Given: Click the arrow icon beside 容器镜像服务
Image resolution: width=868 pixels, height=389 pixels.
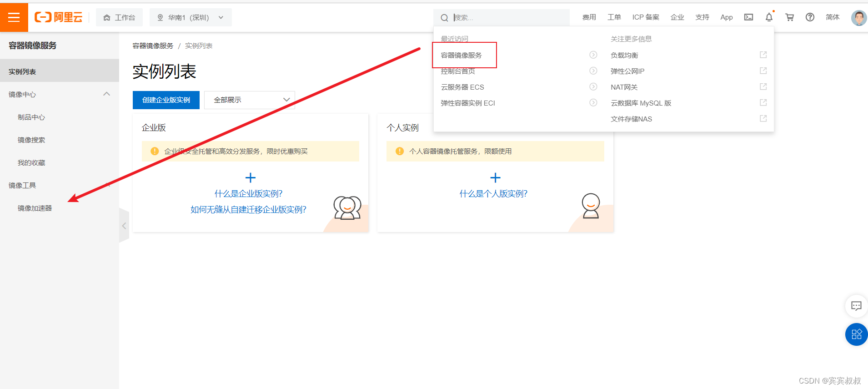Looking at the screenshot, I should 593,55.
